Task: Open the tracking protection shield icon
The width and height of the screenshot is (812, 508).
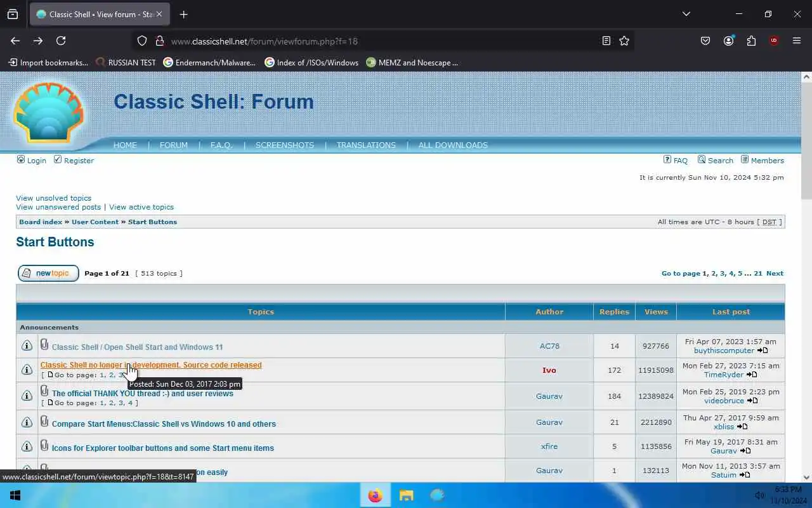Action: (x=142, y=41)
